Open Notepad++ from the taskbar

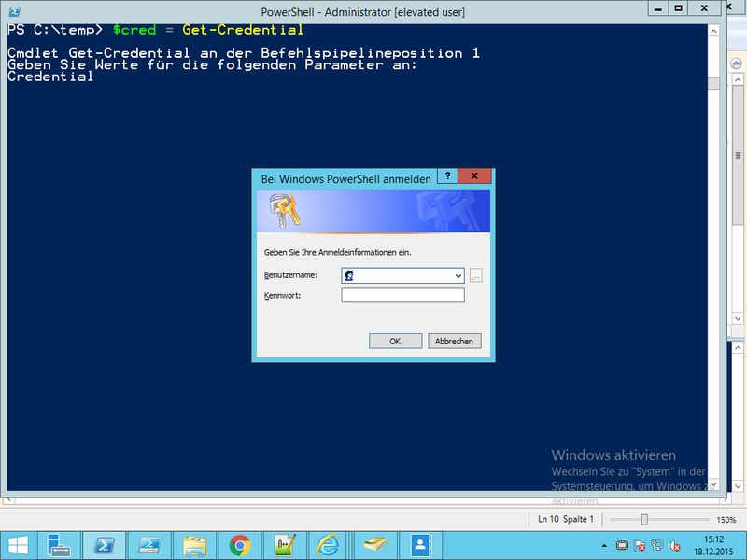point(285,546)
